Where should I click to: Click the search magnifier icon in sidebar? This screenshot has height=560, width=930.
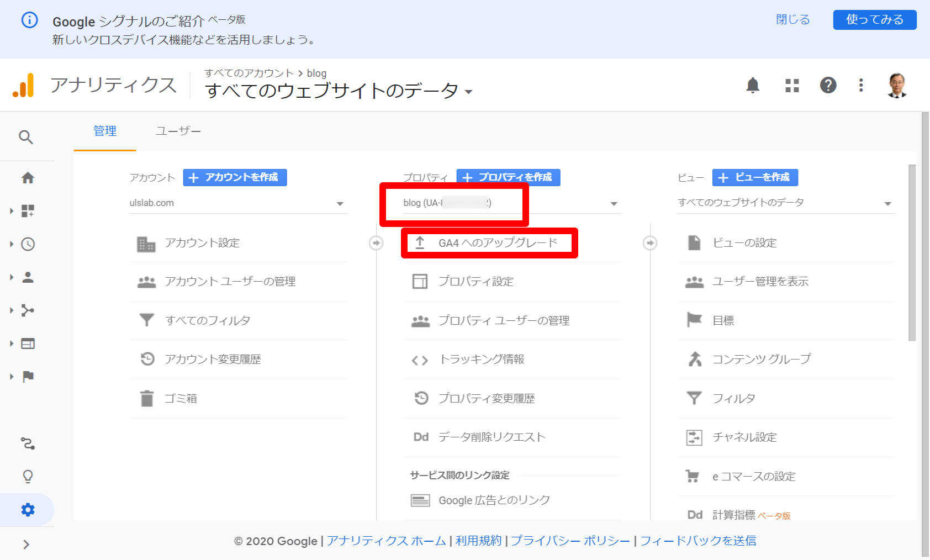click(26, 137)
